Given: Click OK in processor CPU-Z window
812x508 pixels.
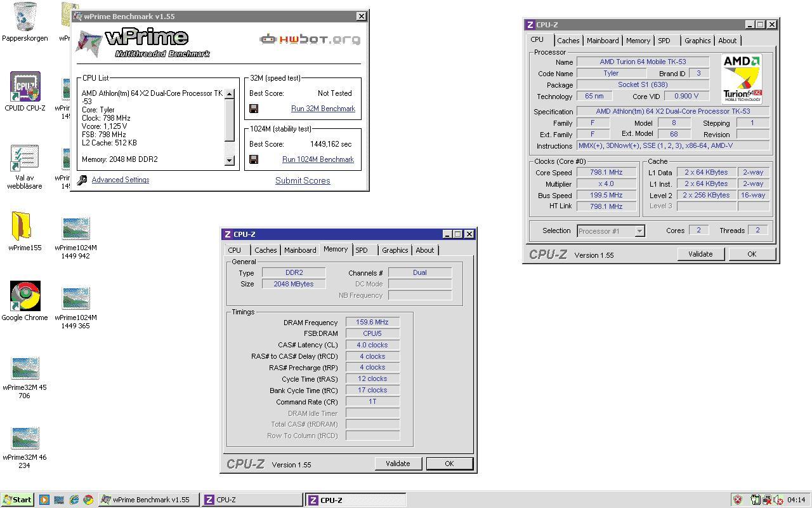Looking at the screenshot, I should pos(752,254).
